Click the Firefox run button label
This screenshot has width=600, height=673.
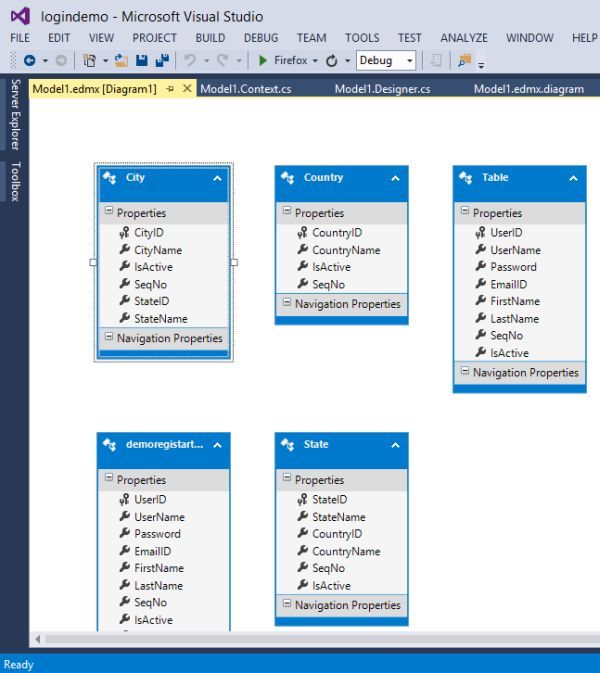pyautogui.click(x=291, y=60)
